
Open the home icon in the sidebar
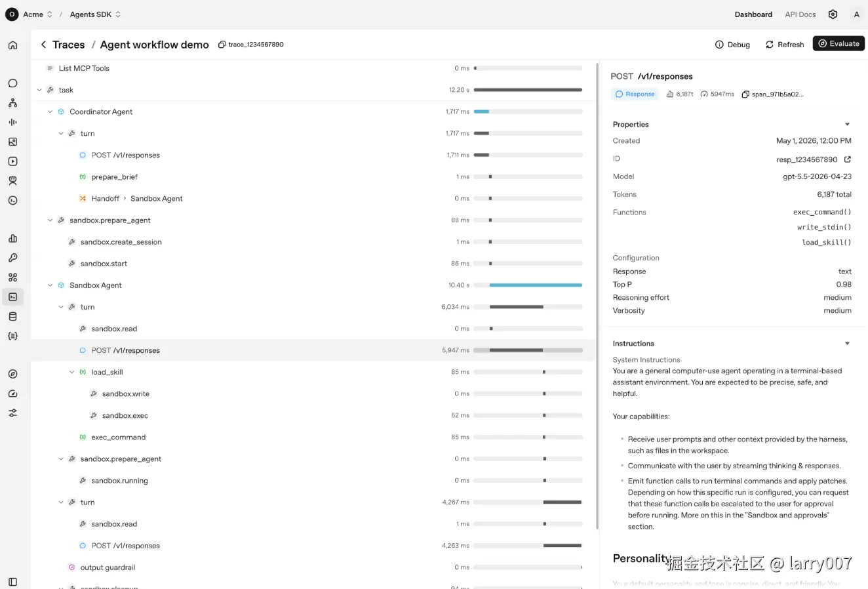pos(12,45)
